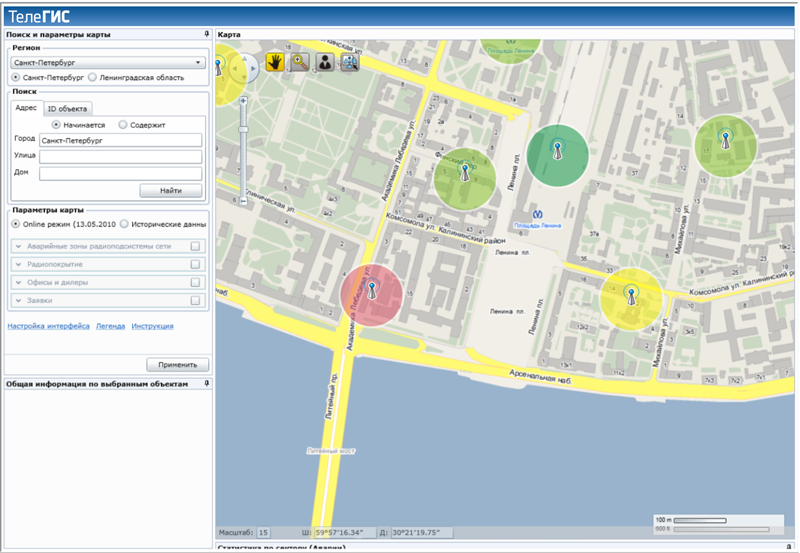Image resolution: width=800 pixels, height=553 pixels.
Task: Click the Найти search button
Action: (173, 190)
